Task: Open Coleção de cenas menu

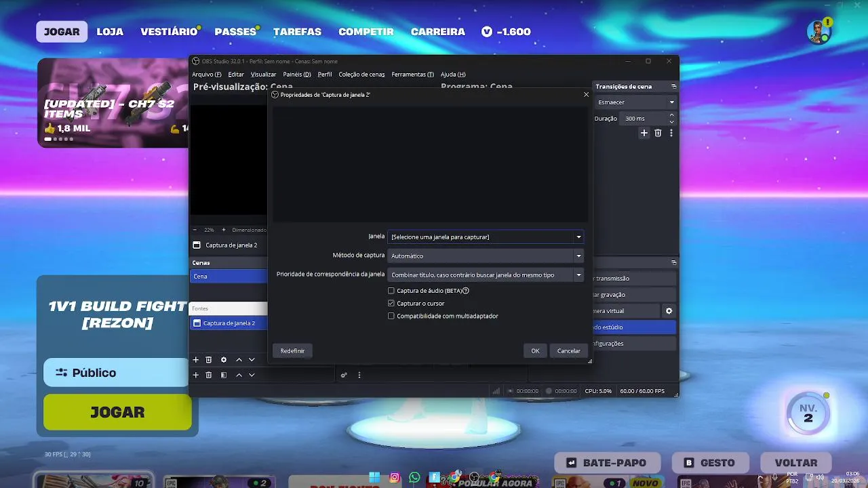Action: click(361, 75)
